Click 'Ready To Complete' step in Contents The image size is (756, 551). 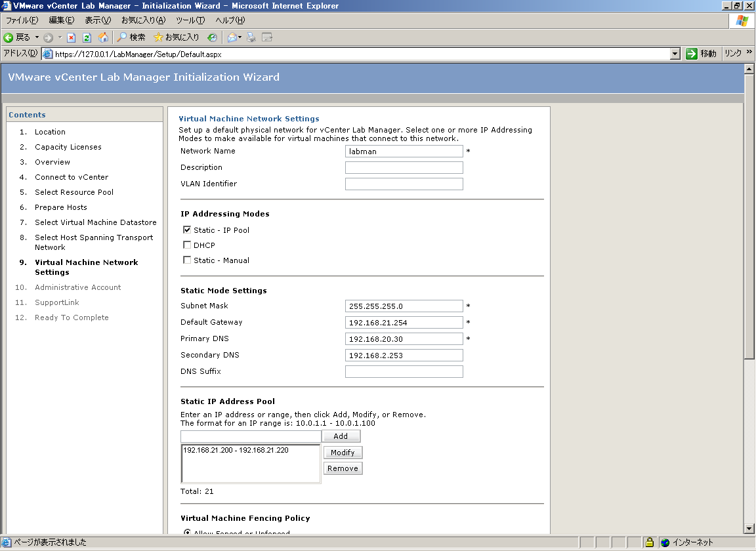(72, 317)
